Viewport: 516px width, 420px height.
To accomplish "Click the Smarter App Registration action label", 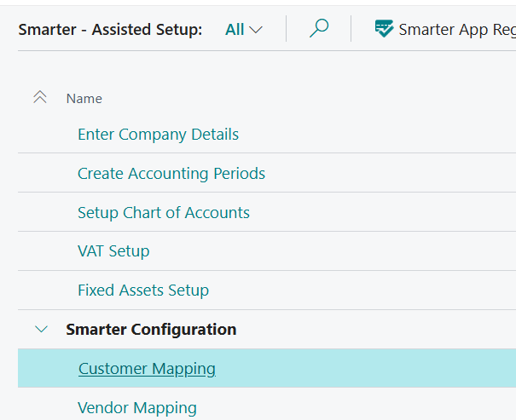I will pos(457,30).
